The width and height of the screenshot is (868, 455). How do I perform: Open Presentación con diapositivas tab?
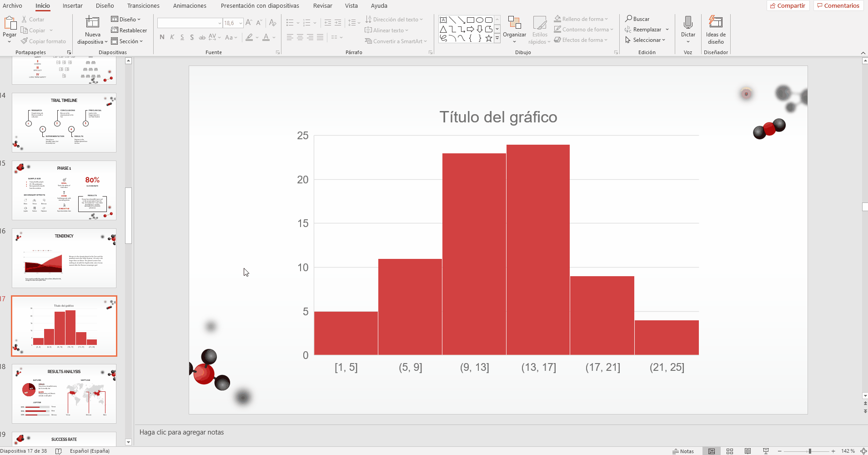click(x=260, y=5)
